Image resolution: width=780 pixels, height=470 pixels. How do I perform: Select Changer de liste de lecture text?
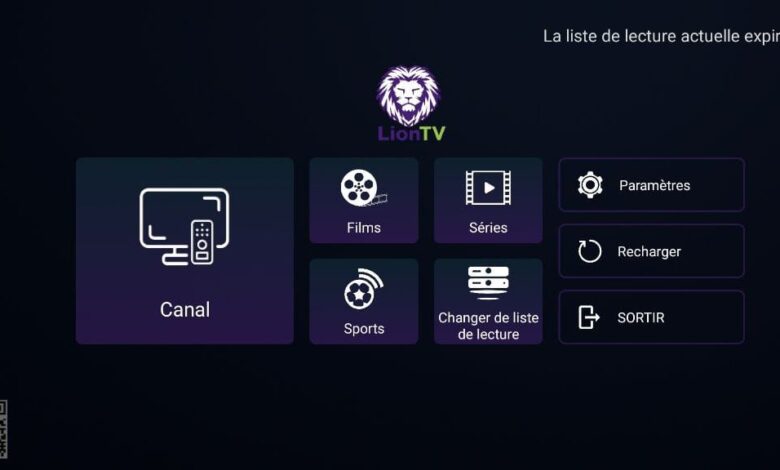tap(488, 326)
